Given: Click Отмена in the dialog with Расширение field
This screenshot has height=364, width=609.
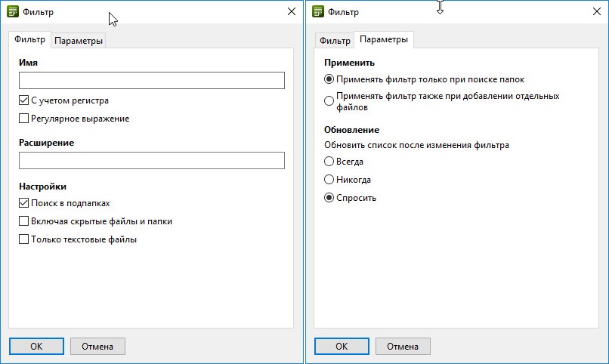Looking at the screenshot, I should 97,347.
